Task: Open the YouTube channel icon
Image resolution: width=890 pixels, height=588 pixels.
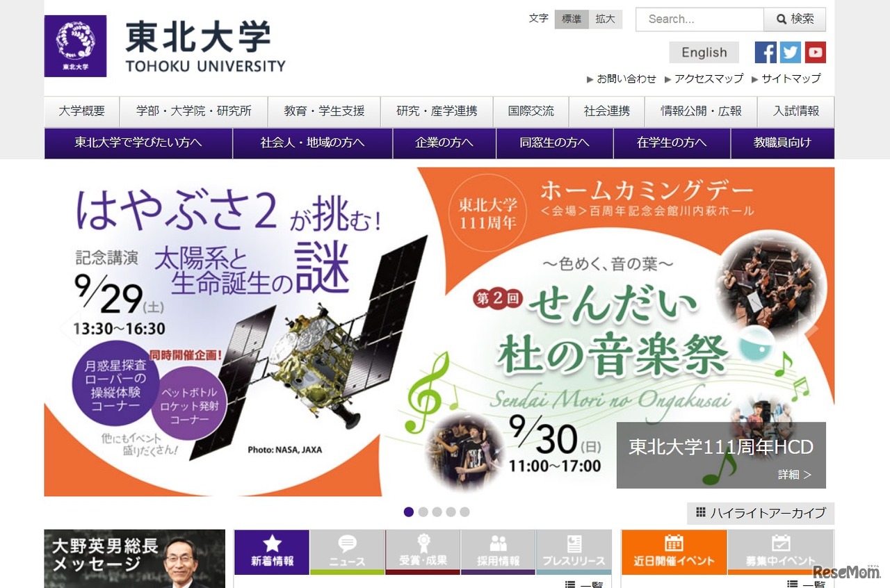Action: [816, 52]
